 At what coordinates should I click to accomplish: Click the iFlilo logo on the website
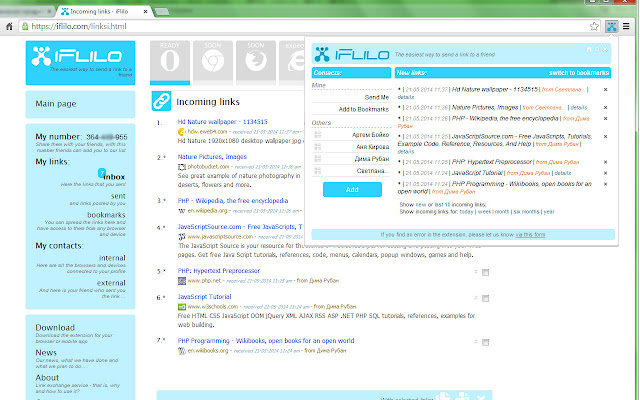click(80, 62)
